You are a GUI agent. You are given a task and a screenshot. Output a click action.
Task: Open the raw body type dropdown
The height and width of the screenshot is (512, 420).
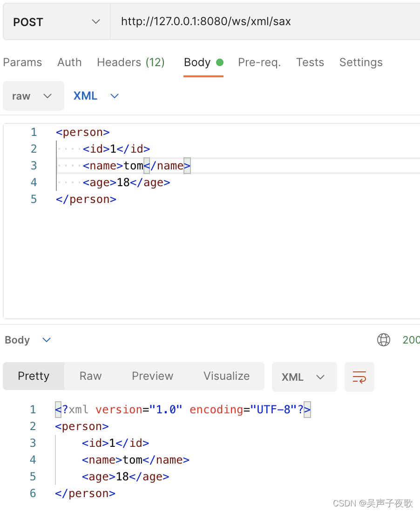[x=34, y=96]
